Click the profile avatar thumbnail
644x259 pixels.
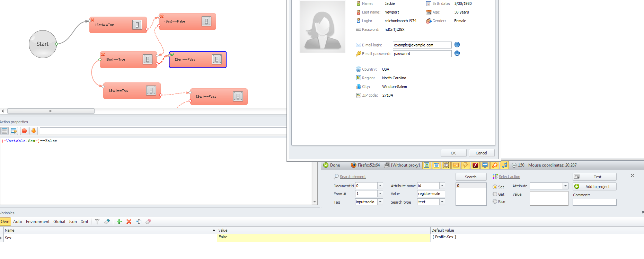(323, 27)
